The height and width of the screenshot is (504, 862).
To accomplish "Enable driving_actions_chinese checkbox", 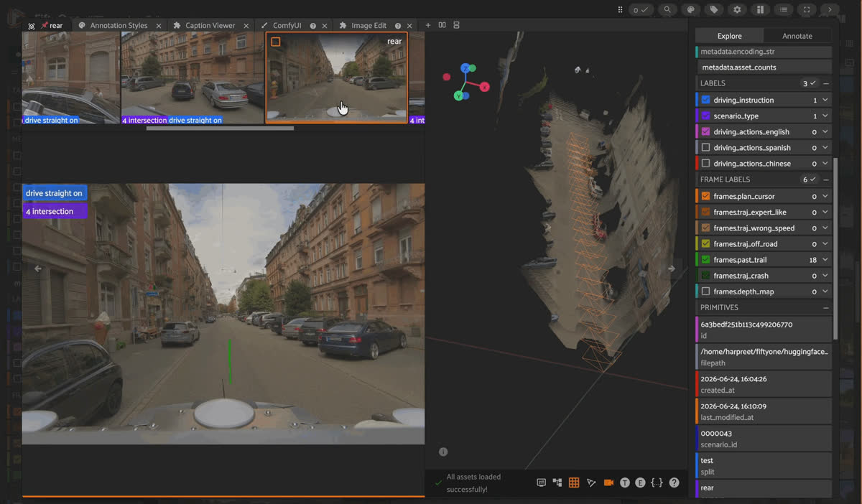I will [x=705, y=163].
